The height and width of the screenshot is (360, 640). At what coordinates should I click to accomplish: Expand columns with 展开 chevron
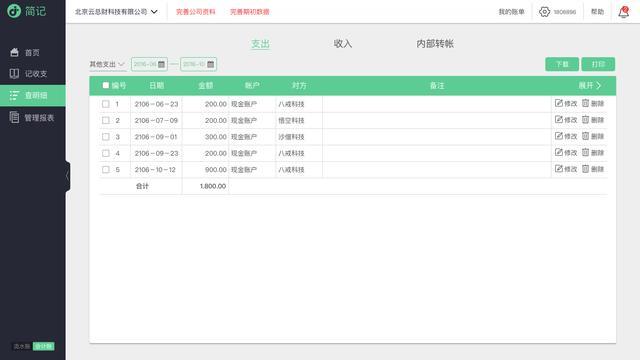point(590,86)
